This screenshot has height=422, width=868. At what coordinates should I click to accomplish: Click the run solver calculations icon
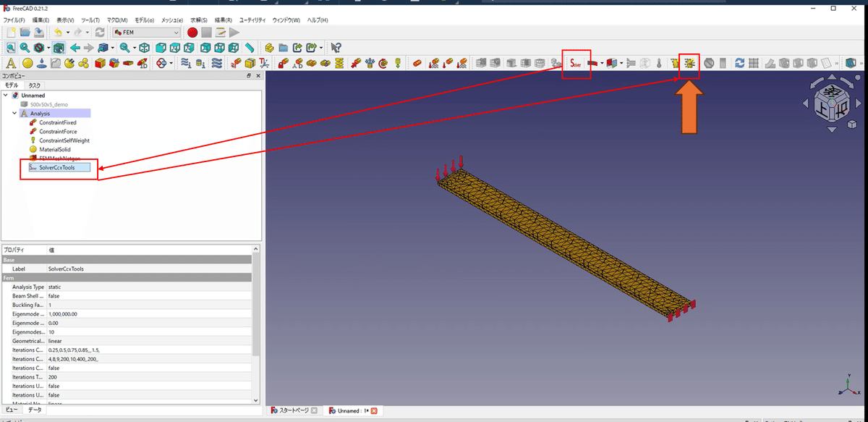690,63
